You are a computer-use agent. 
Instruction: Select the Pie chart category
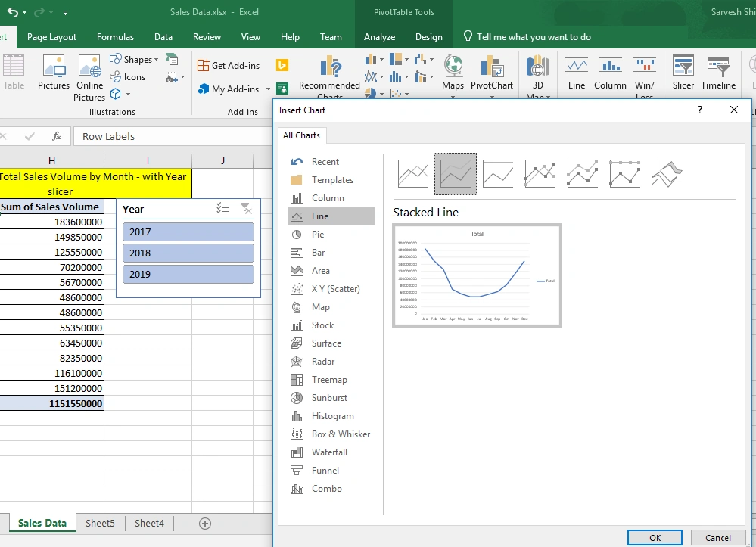331,235
